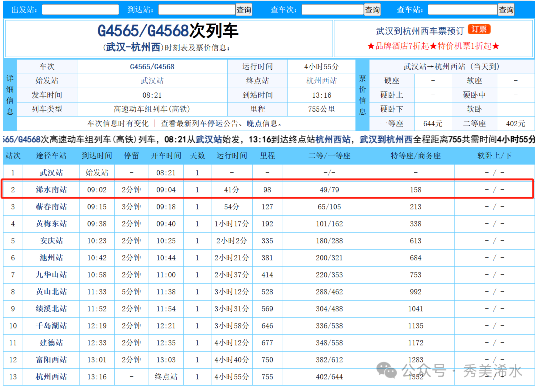Click the 晚点 information link
540x392 pixels.
[254, 124]
